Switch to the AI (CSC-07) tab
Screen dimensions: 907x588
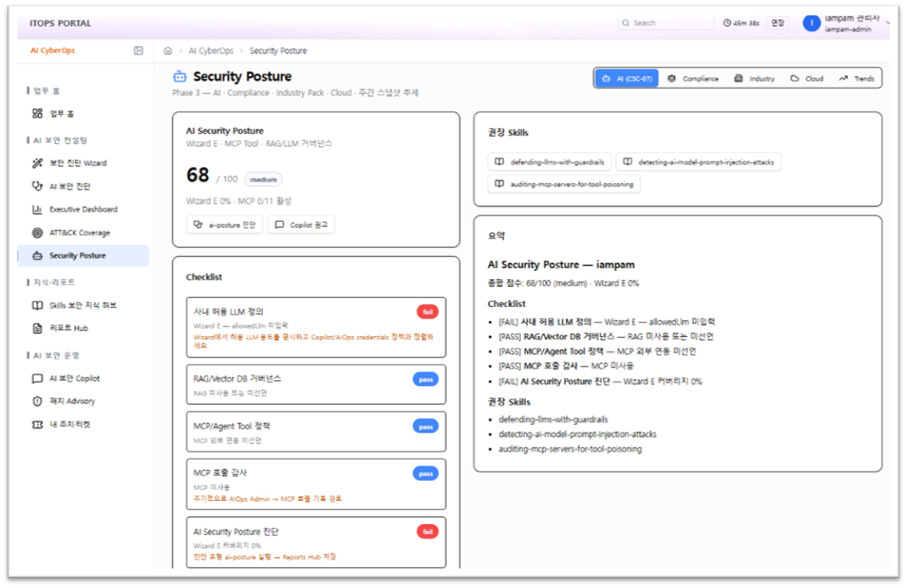click(x=627, y=79)
